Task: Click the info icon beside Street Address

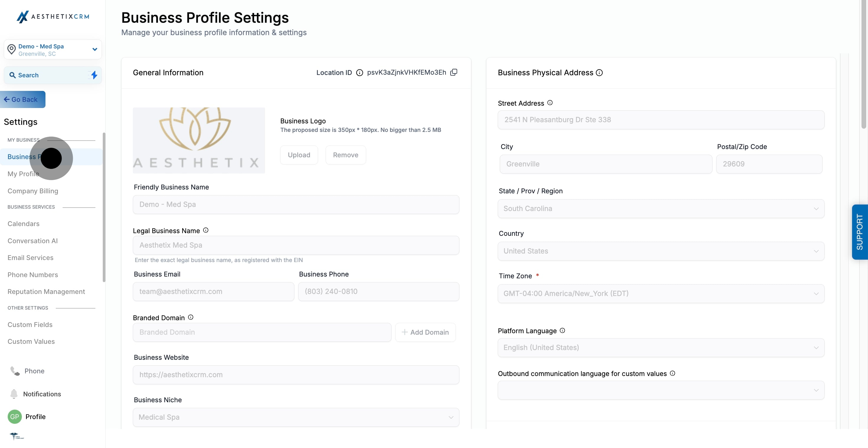Action: tap(550, 103)
